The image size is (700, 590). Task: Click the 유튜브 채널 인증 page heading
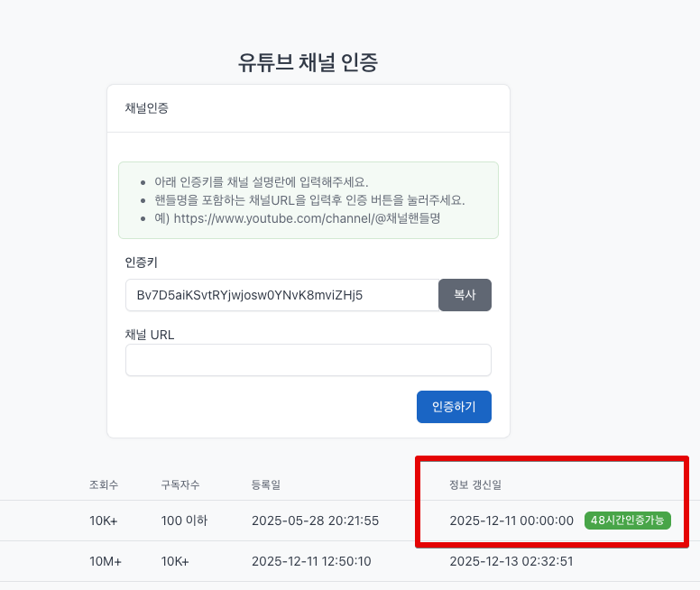click(308, 62)
